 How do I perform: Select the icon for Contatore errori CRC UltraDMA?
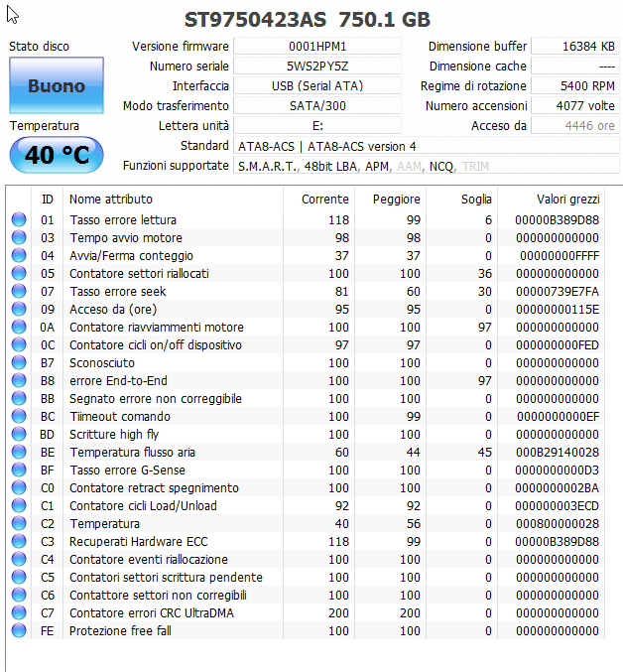click(x=19, y=612)
